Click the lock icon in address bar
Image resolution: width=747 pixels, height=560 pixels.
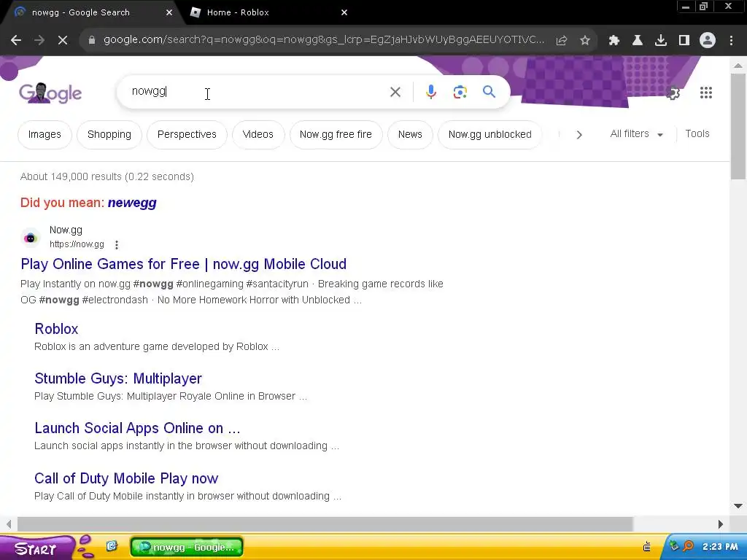coord(92,41)
